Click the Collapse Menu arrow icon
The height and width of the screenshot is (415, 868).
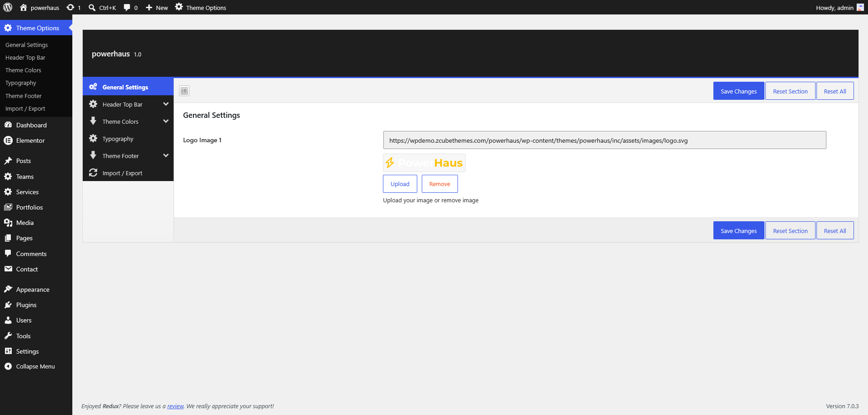pos(8,366)
